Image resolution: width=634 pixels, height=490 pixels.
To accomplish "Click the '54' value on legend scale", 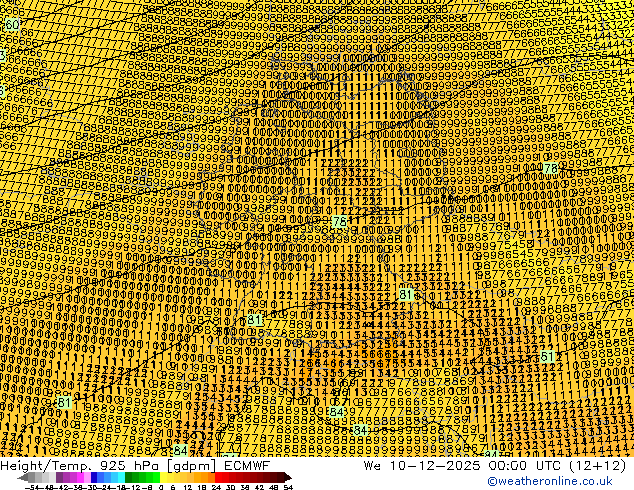I will coord(288,488).
